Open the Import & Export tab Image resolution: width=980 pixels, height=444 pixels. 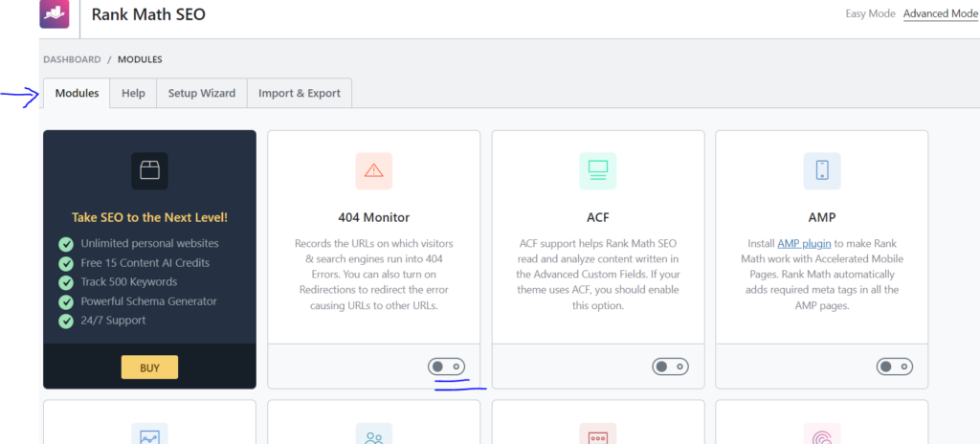point(300,93)
